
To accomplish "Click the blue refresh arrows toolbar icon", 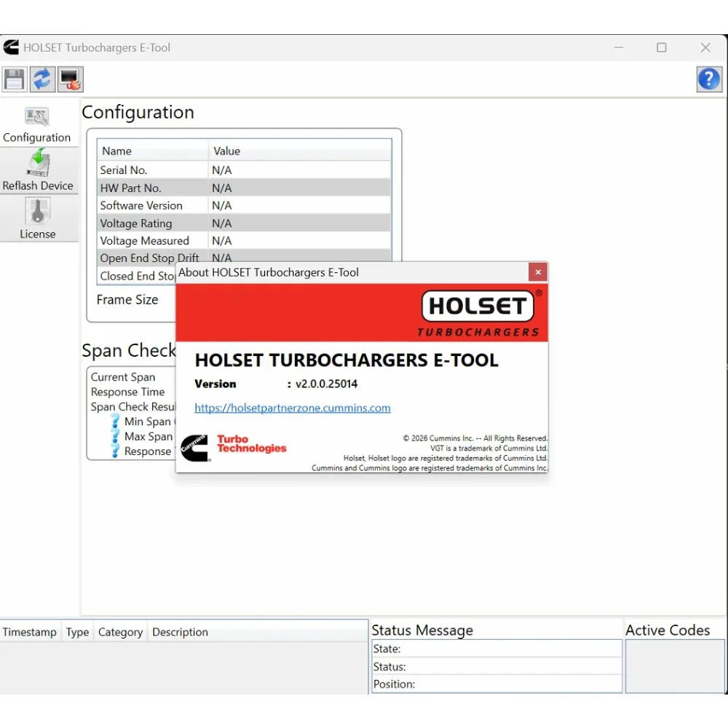I will click(42, 79).
